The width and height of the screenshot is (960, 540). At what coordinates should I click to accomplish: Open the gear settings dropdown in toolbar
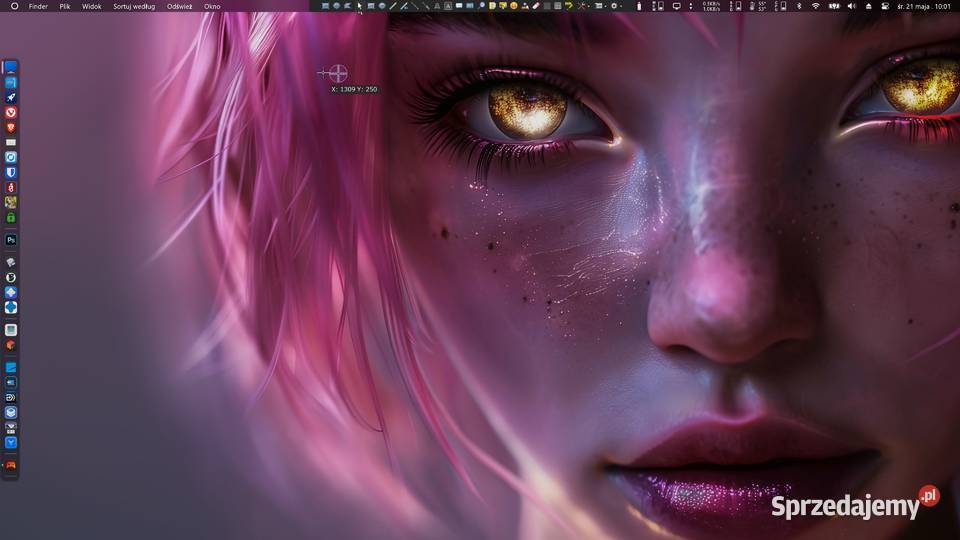pos(614,6)
